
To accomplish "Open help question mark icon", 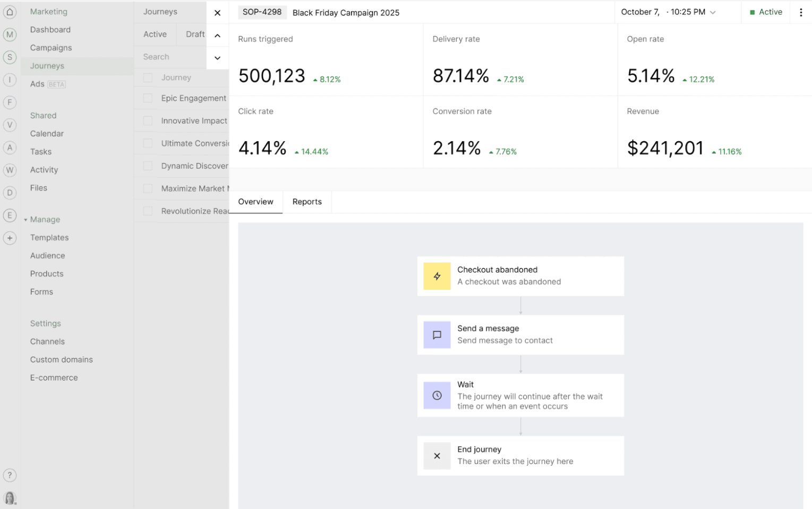I will (10, 475).
